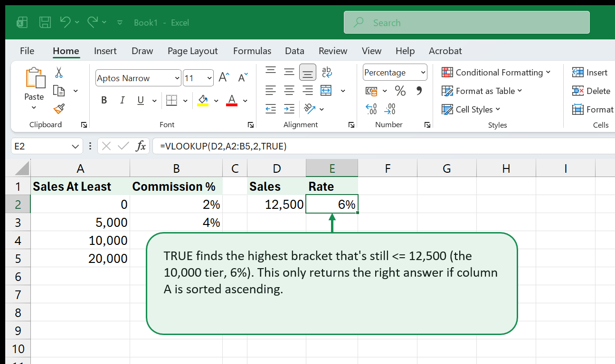Click the formula bar VLOOKUP formula
The height and width of the screenshot is (364, 615).
pos(223,146)
